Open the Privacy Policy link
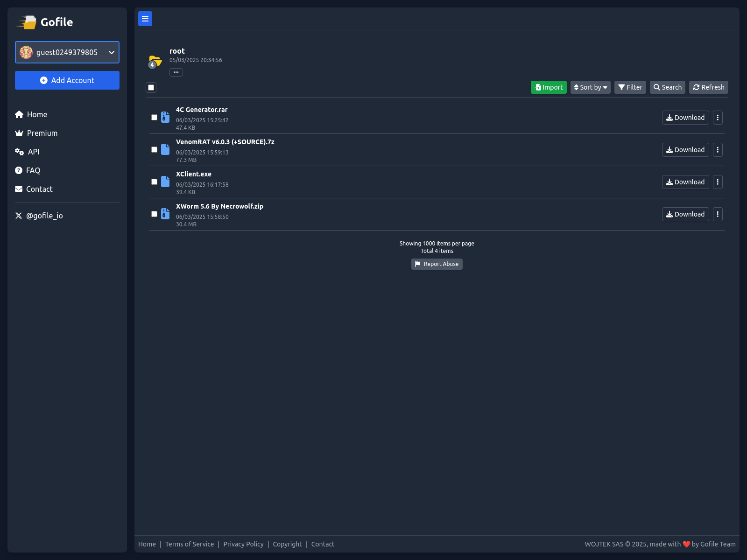This screenshot has height=560, width=747. tap(243, 544)
